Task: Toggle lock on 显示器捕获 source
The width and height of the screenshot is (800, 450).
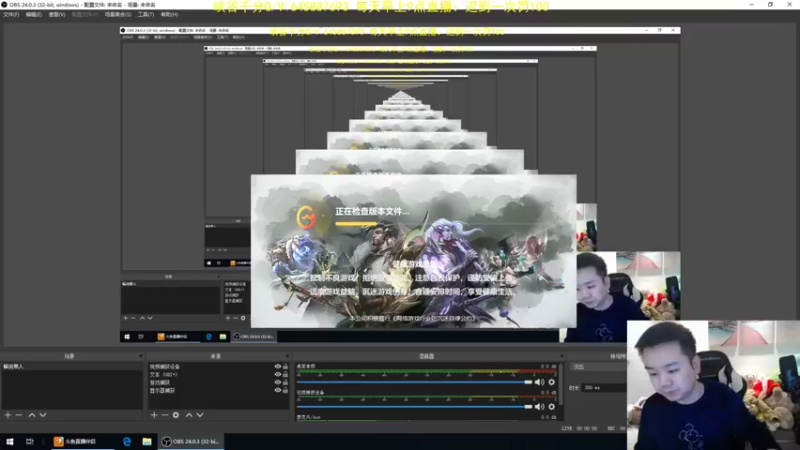Action: pos(285,390)
